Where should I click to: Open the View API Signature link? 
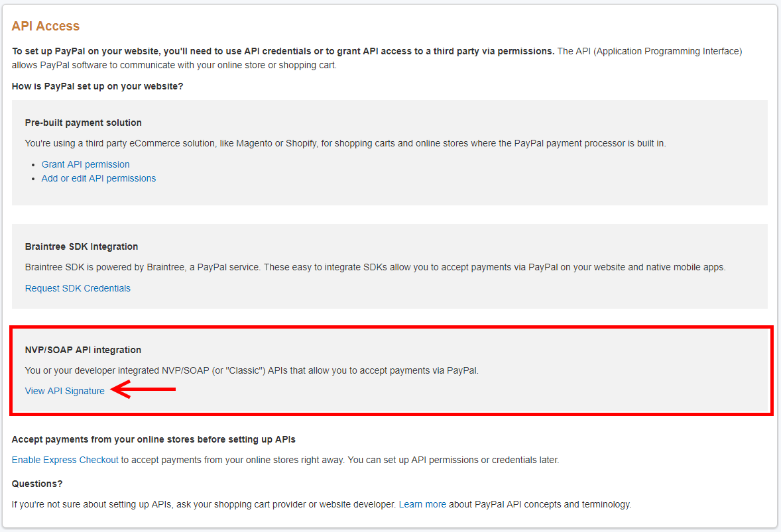[65, 391]
